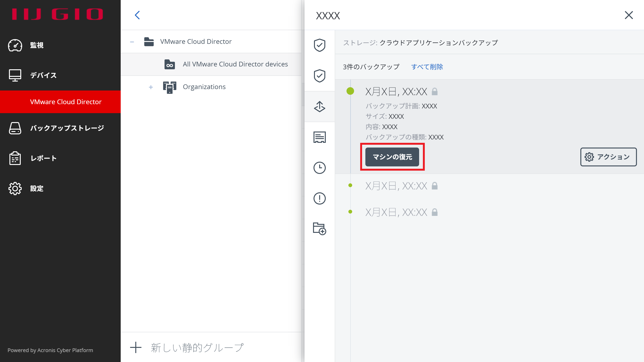Click the clock history icon

(319, 168)
